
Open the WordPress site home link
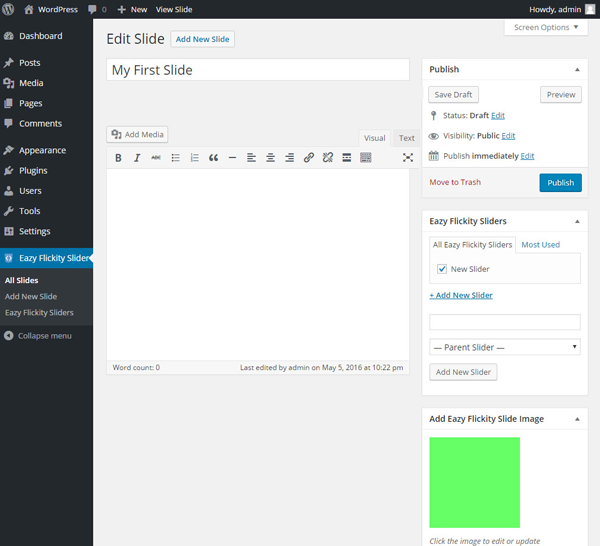pos(51,9)
